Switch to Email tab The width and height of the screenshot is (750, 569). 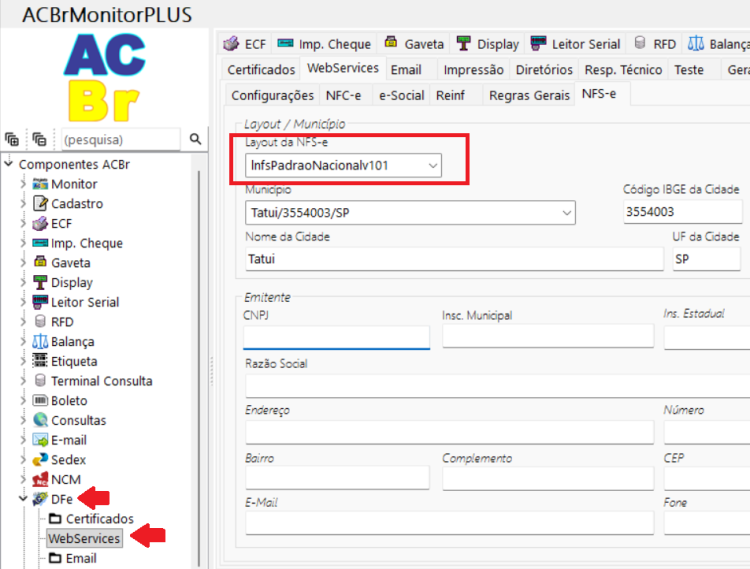point(406,70)
